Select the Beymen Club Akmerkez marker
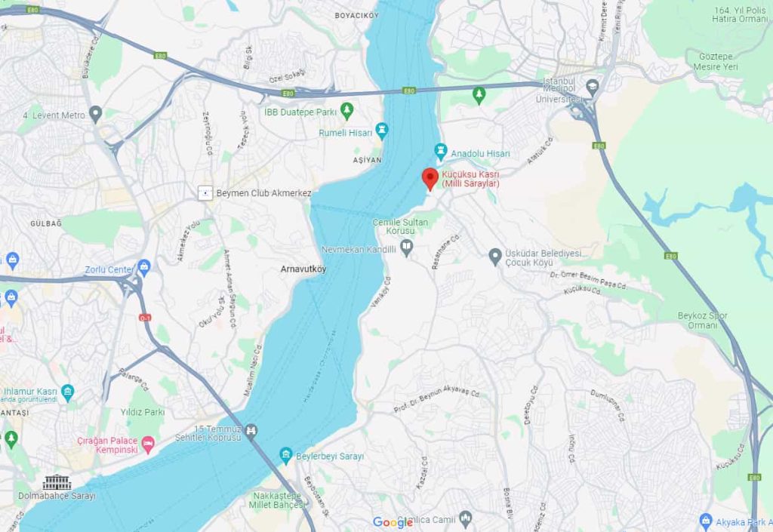 (x=205, y=192)
